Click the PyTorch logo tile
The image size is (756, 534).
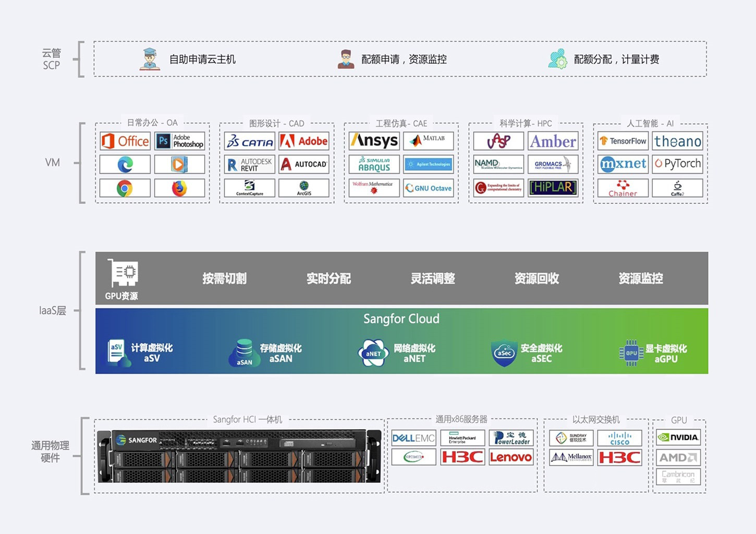click(x=677, y=164)
